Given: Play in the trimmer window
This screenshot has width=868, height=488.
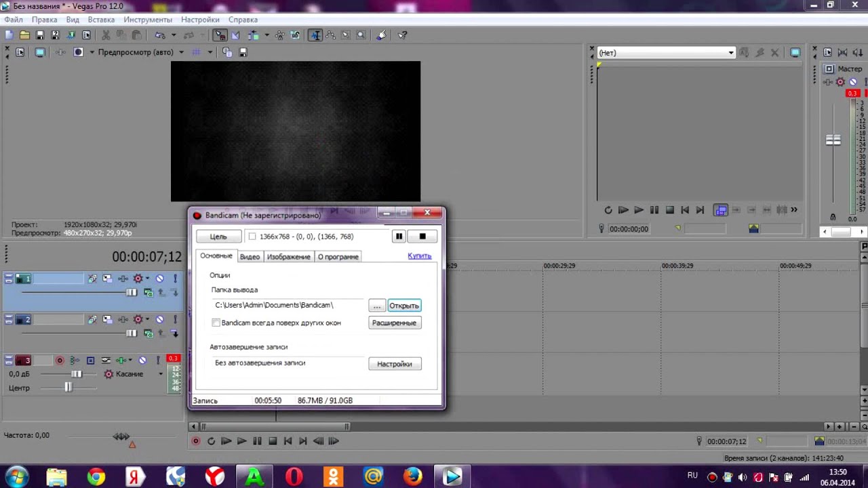Looking at the screenshot, I should coord(639,210).
